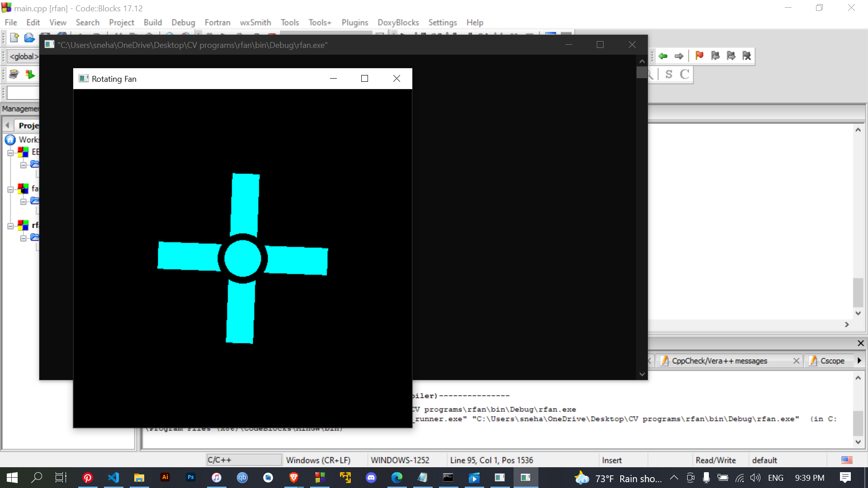Click the S swap toolbar button
The height and width of the screenshot is (488, 868).
click(x=669, y=75)
